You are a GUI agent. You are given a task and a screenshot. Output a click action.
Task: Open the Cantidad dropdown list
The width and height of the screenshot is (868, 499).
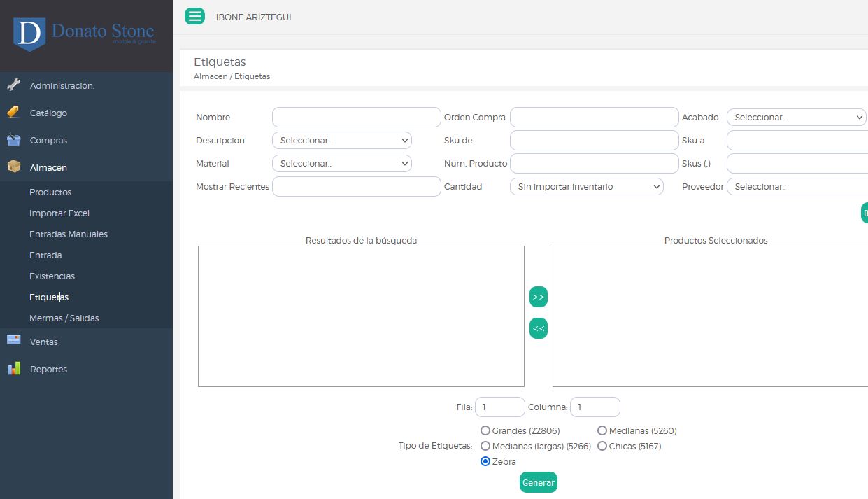(586, 187)
